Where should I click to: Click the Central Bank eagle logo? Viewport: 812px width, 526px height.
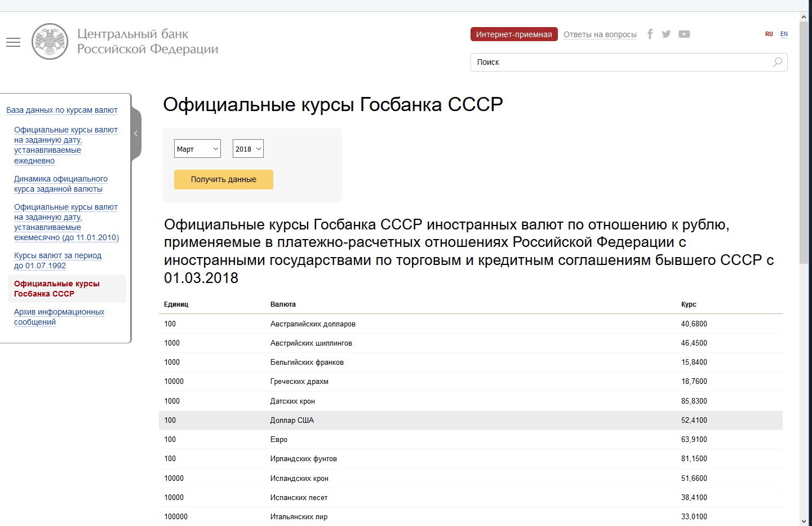coord(50,42)
